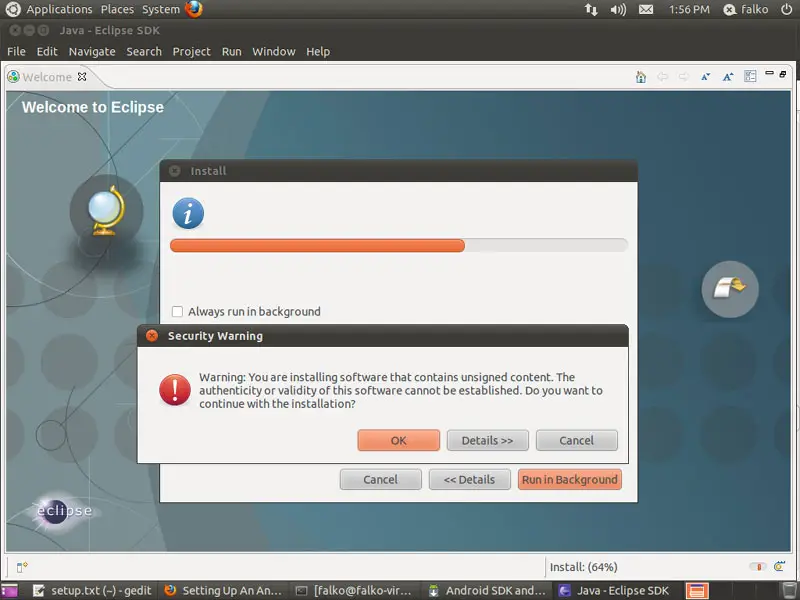The width and height of the screenshot is (800, 600).
Task: Expand Details >> in Security Warning dialog
Action: point(487,440)
